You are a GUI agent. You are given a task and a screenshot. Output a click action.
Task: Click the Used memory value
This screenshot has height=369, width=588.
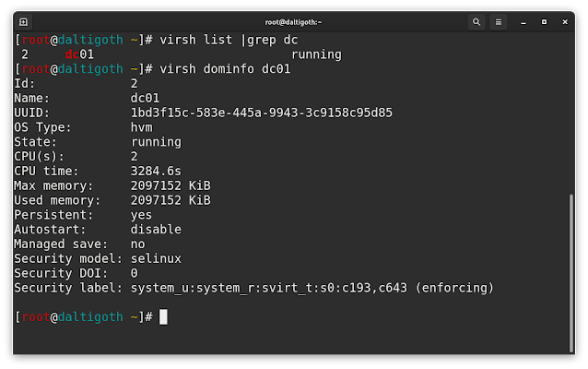click(171, 200)
